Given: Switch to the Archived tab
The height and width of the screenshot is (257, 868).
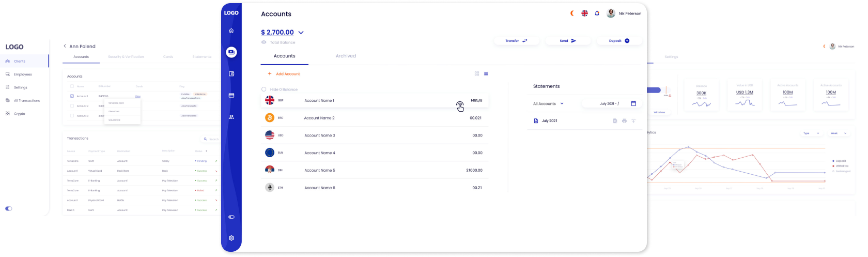Looking at the screenshot, I should click(x=346, y=56).
